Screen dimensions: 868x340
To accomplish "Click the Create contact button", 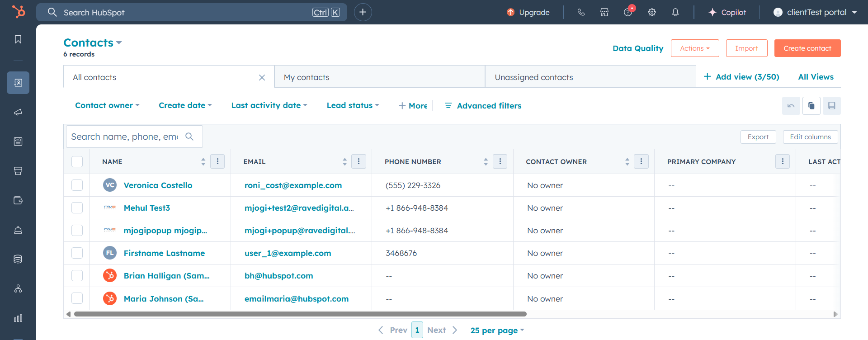I will click(x=807, y=48).
